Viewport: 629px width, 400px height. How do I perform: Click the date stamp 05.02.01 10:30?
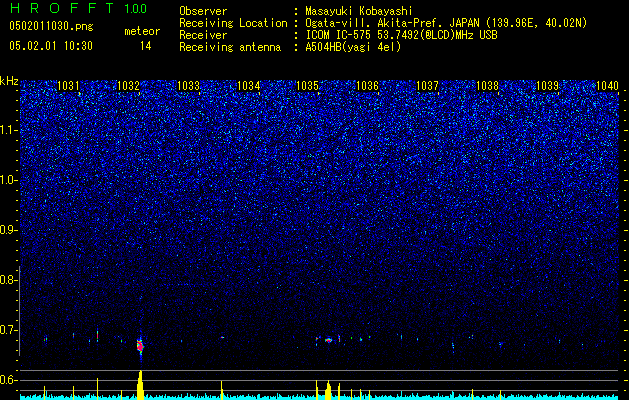click(x=51, y=46)
